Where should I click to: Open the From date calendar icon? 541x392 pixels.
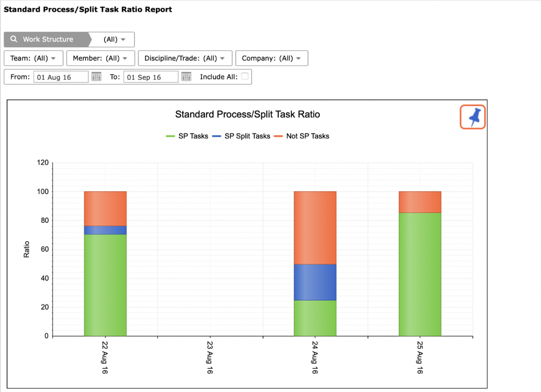[96, 77]
